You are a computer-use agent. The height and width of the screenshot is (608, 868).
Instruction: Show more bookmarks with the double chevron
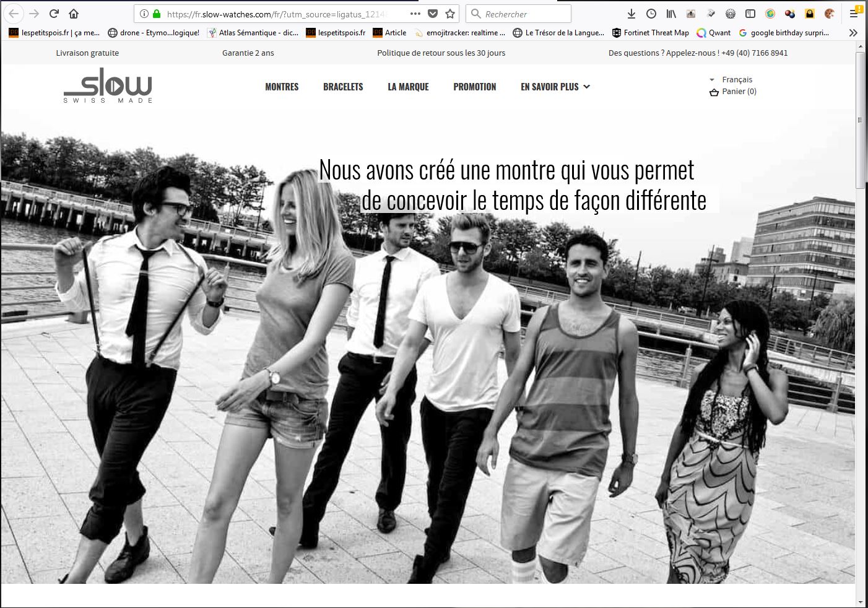[853, 33]
